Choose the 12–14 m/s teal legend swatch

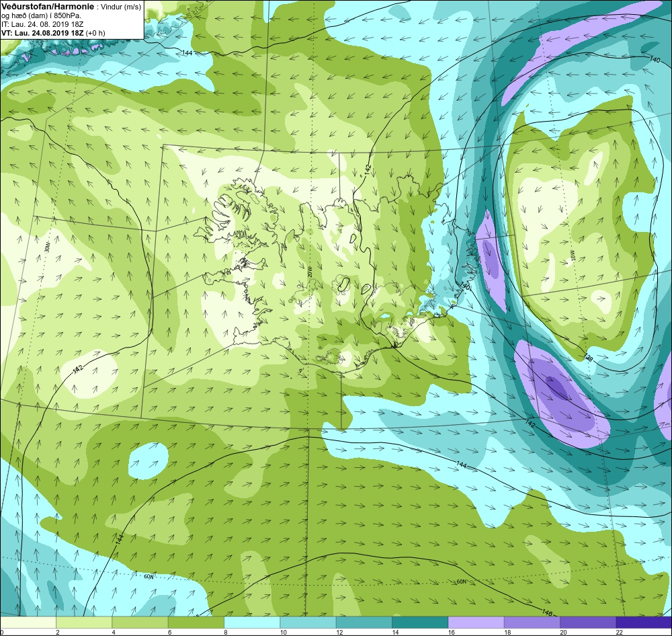(364, 623)
